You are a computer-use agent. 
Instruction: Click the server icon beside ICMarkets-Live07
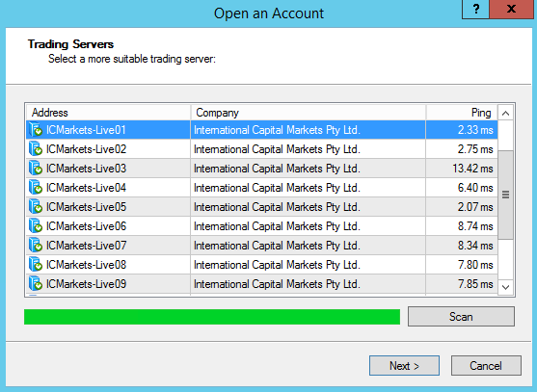36,246
